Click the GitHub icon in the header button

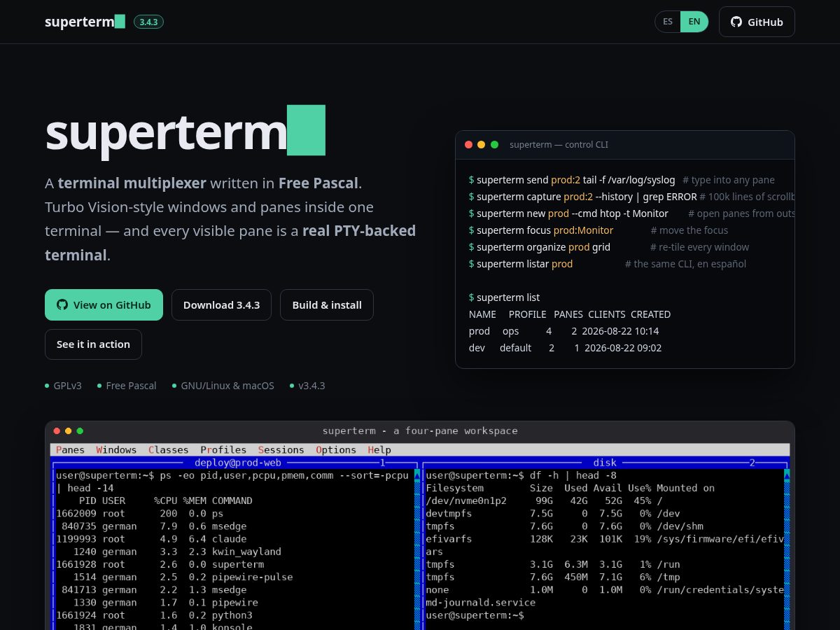736,22
